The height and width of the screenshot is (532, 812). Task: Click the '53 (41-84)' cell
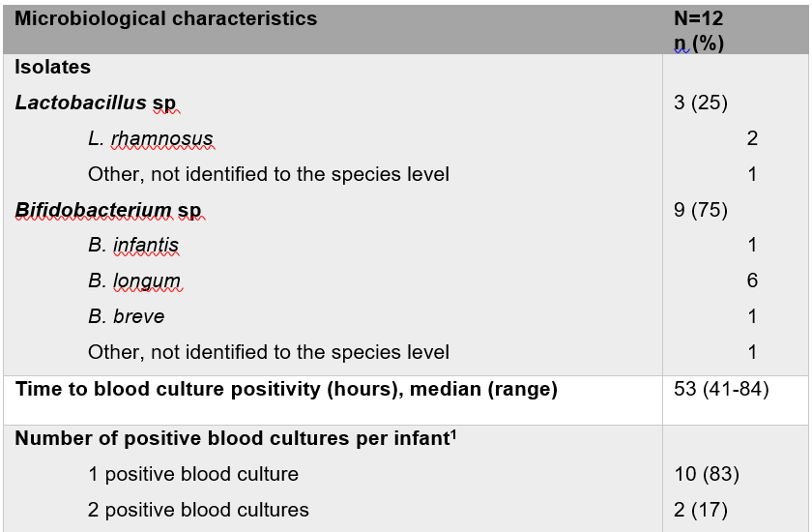pyautogui.click(x=721, y=389)
